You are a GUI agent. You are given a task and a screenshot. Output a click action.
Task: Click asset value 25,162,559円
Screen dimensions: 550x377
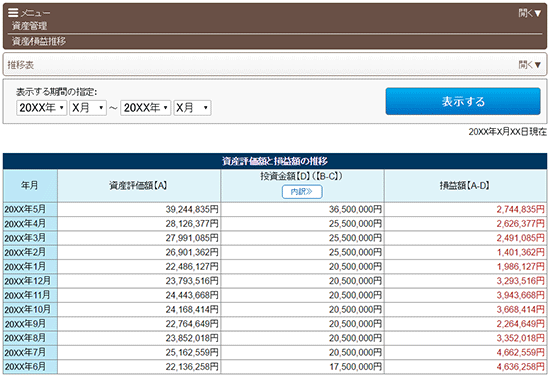192,352
